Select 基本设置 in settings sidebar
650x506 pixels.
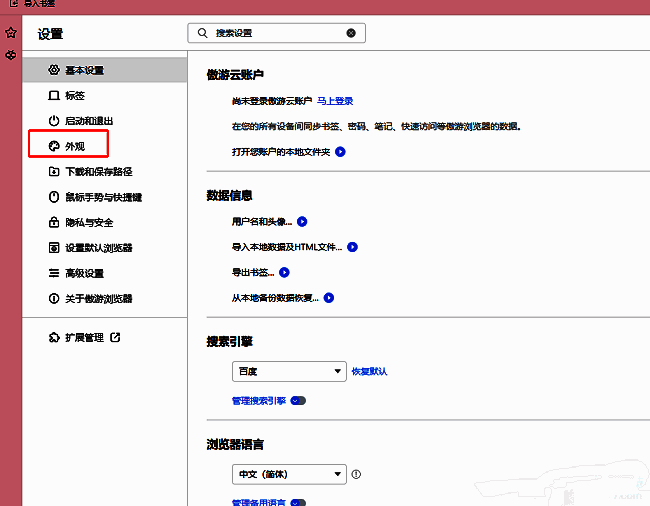104,70
